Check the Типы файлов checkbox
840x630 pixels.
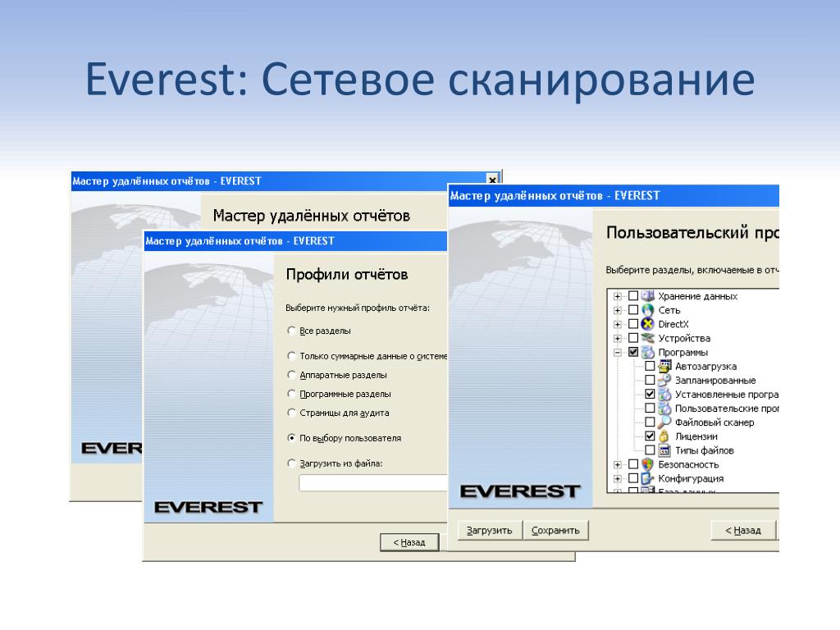pyautogui.click(x=650, y=450)
